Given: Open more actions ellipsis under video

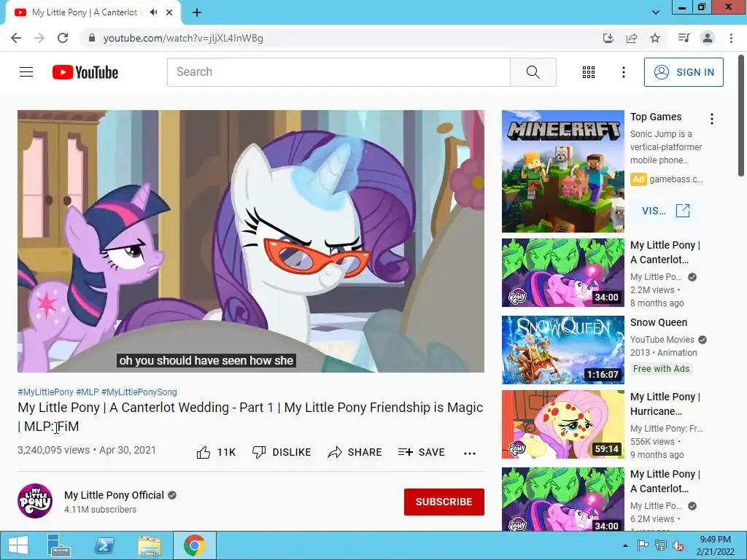Looking at the screenshot, I should [x=470, y=453].
